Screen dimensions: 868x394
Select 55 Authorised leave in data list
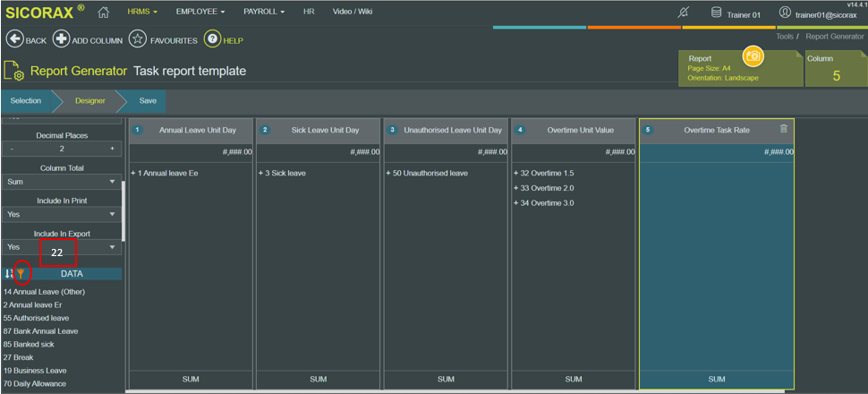pos(36,318)
